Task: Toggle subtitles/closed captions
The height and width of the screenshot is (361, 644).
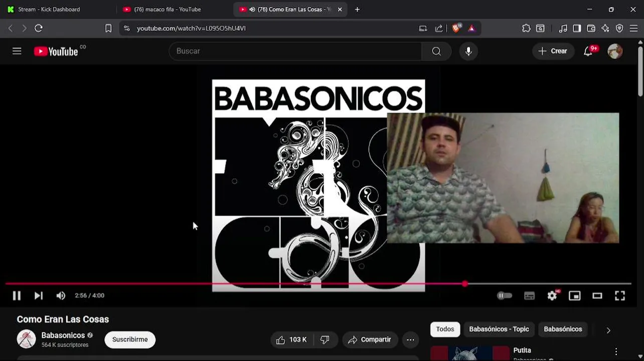Action: coord(529,296)
